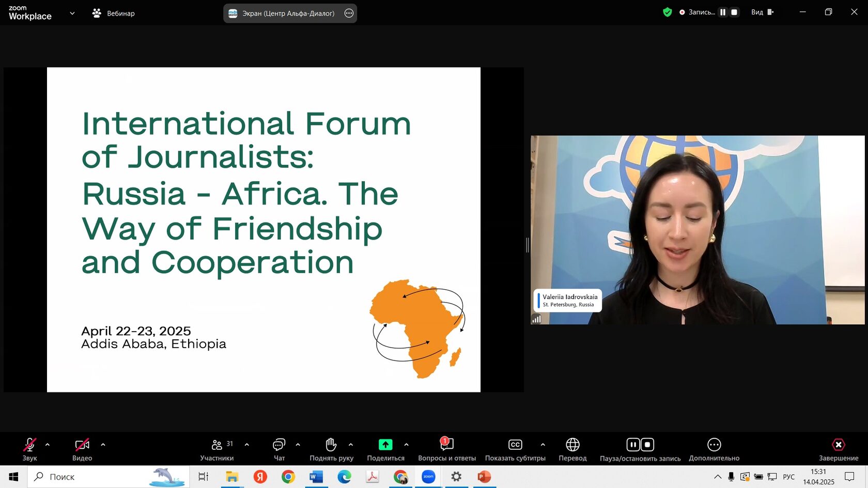Click the Valeriia Iadrovskaia name label
Viewport: 868px width, 488px height.
(x=570, y=297)
